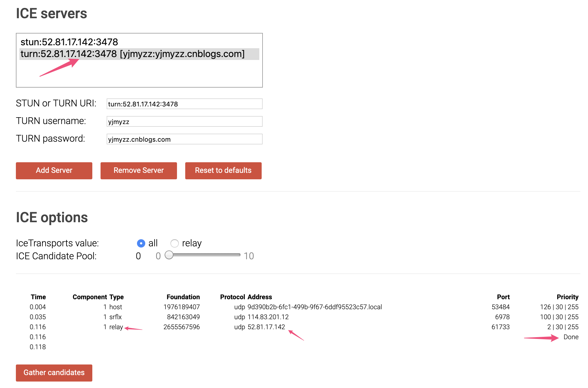The width and height of the screenshot is (588, 388).
Task: Click the ICE Candidate Pool slider handle
Action: pyautogui.click(x=169, y=255)
